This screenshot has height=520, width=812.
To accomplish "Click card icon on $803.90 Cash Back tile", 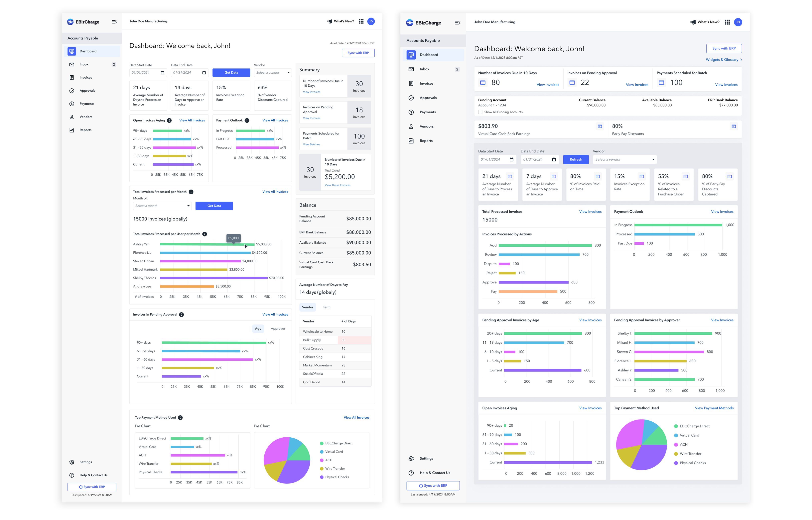I will (600, 126).
